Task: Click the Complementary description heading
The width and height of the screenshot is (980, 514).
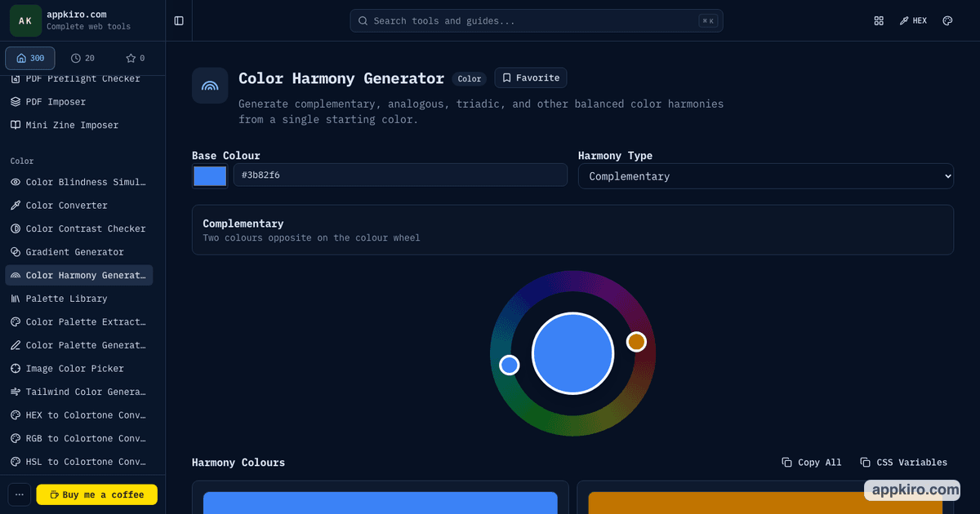Action: [x=243, y=224]
